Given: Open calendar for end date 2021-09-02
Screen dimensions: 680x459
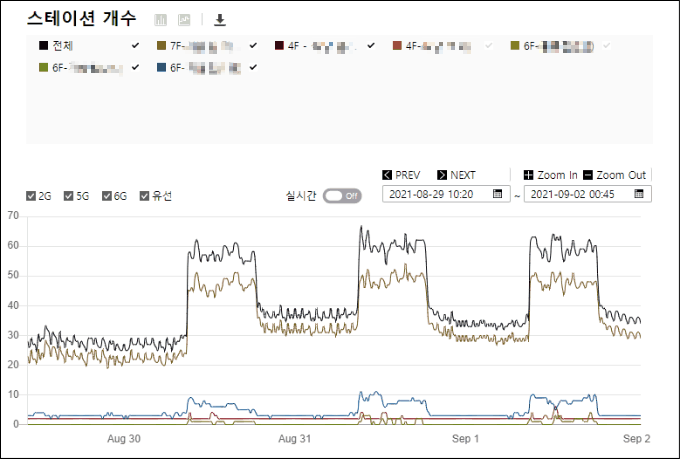Looking at the screenshot, I should [639, 193].
